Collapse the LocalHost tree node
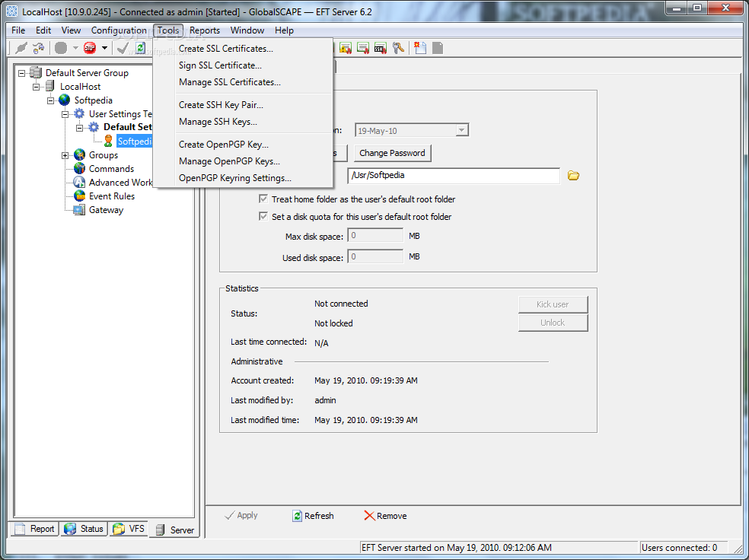Image resolution: width=749 pixels, height=560 pixels. [37, 87]
